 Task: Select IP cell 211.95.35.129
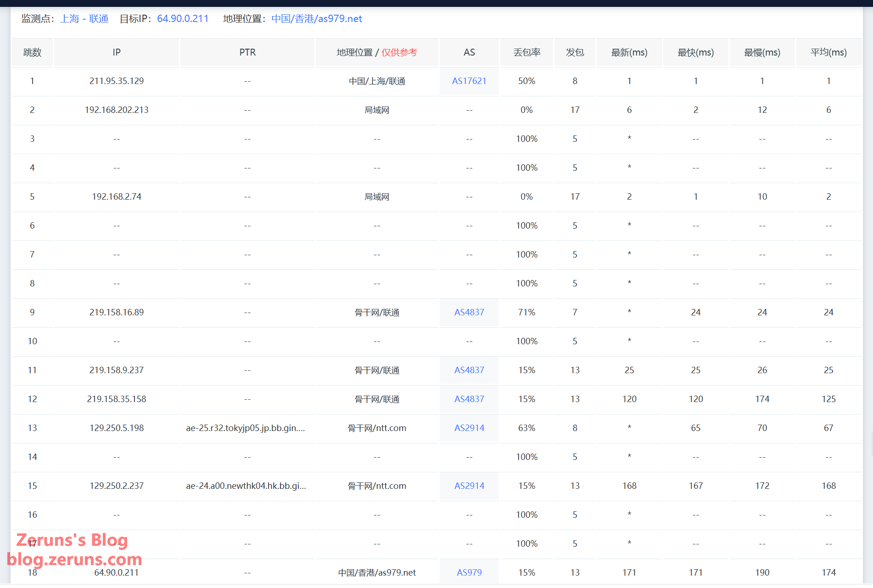pos(117,81)
